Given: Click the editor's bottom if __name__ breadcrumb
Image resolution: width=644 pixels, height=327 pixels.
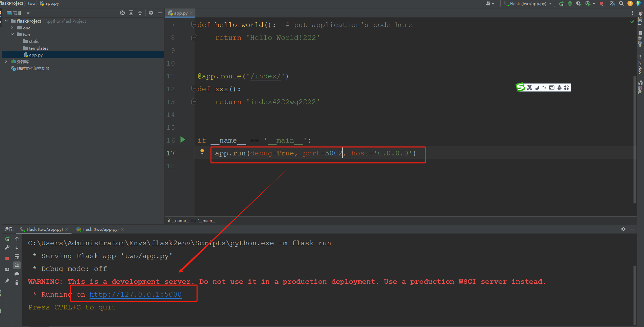Looking at the screenshot, I should 192,220.
